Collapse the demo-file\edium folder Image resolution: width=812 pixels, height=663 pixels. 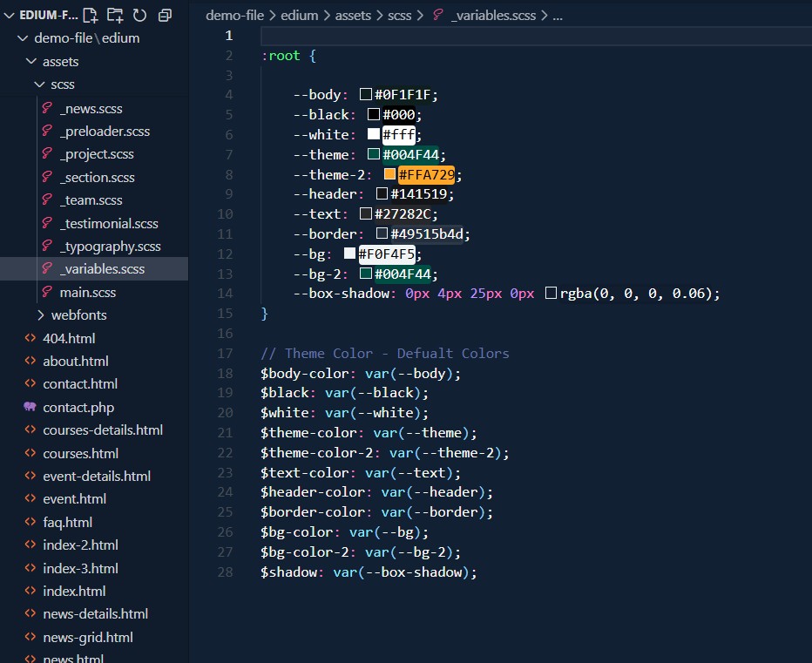point(23,38)
